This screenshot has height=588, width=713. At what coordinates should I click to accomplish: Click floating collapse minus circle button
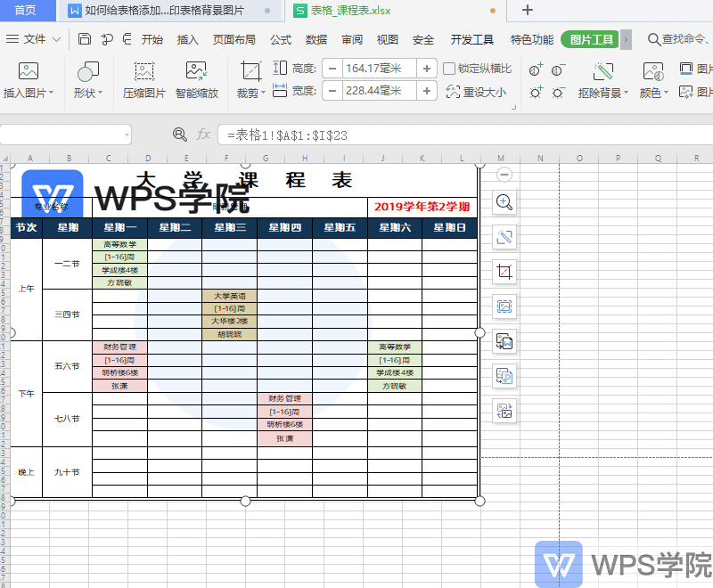click(x=504, y=175)
